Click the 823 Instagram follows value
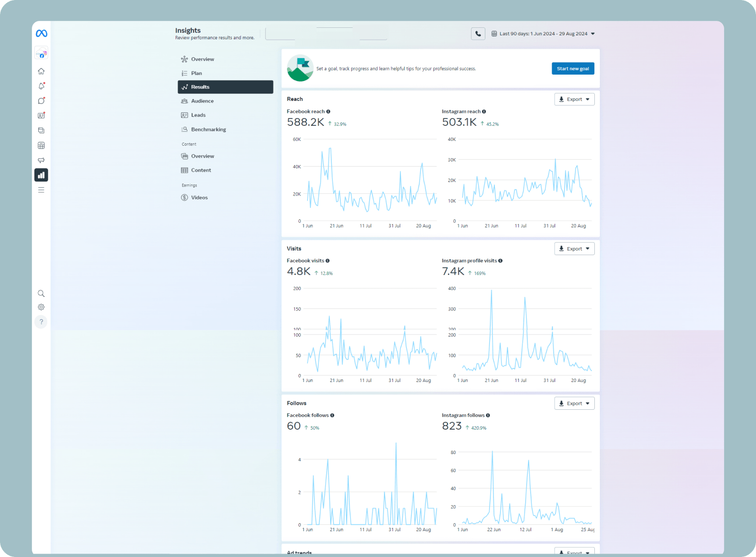 click(452, 426)
